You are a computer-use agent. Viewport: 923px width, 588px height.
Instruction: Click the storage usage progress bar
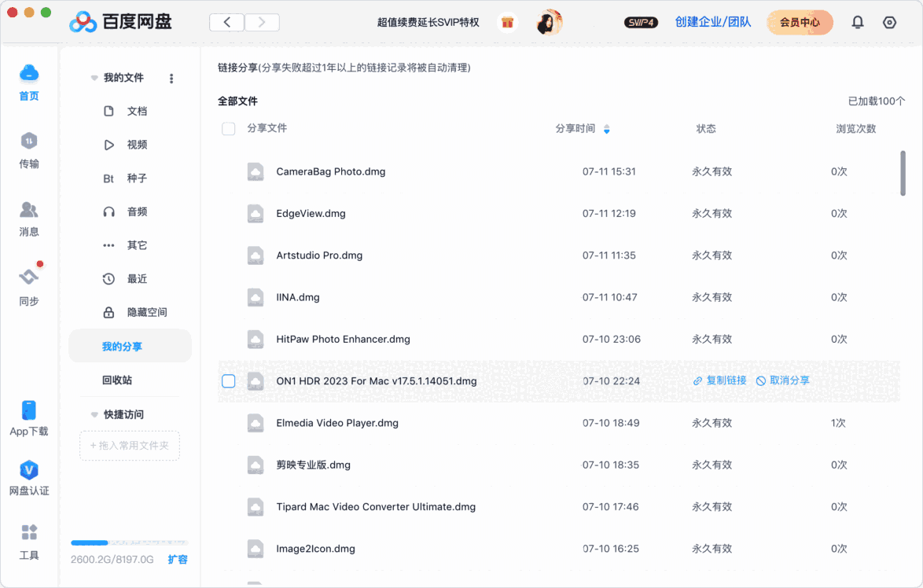[129, 542]
